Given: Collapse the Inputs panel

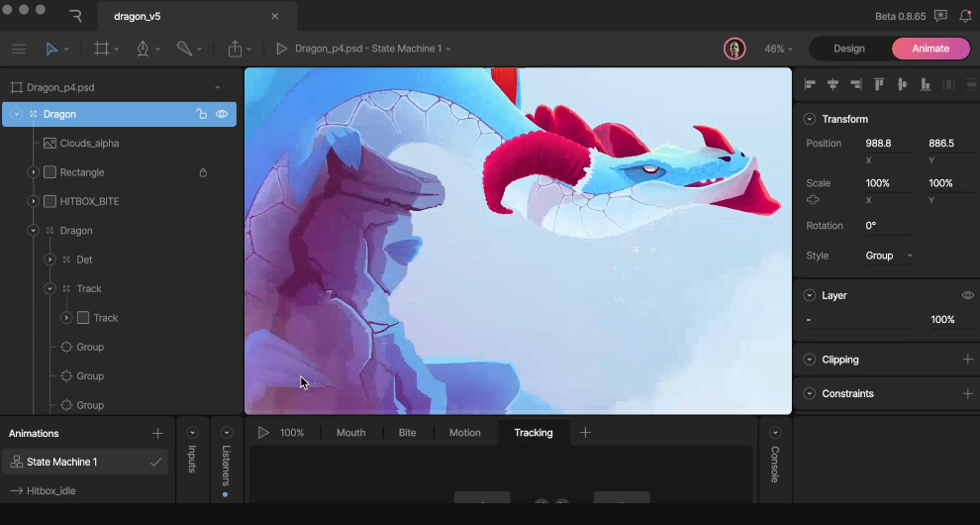Looking at the screenshot, I should [x=192, y=433].
